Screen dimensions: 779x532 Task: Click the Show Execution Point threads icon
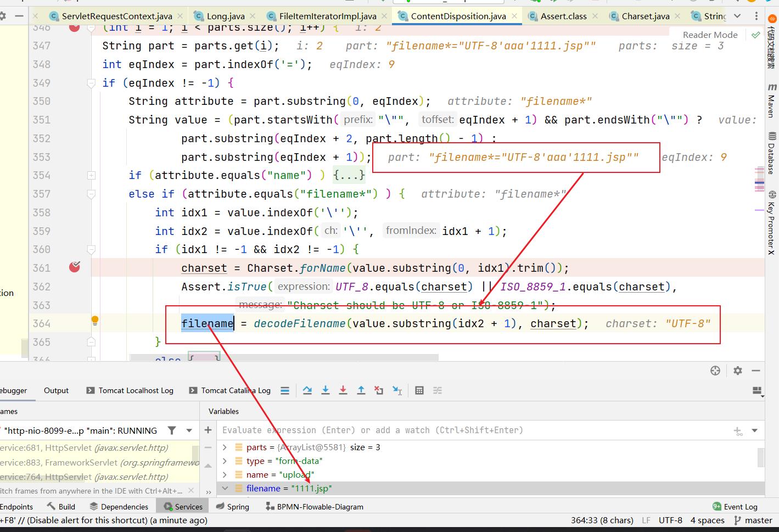[x=285, y=390]
